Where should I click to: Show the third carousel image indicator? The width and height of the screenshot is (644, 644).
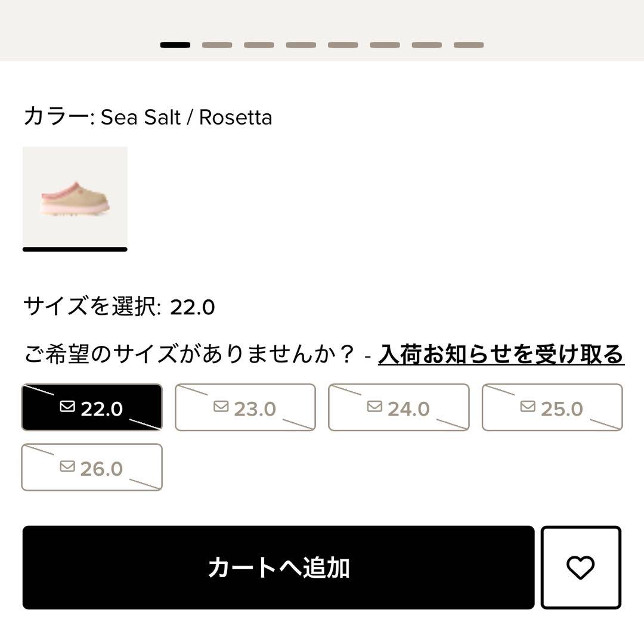(x=259, y=45)
